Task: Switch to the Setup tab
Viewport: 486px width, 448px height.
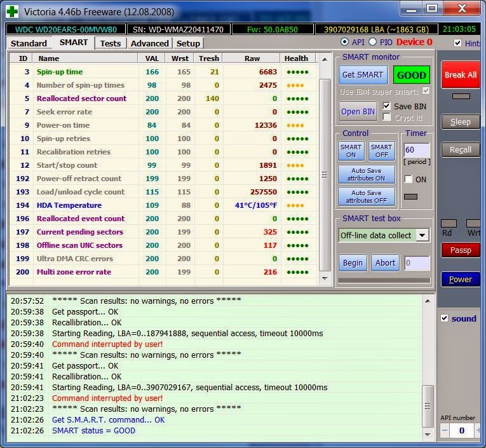Action: pyautogui.click(x=188, y=43)
